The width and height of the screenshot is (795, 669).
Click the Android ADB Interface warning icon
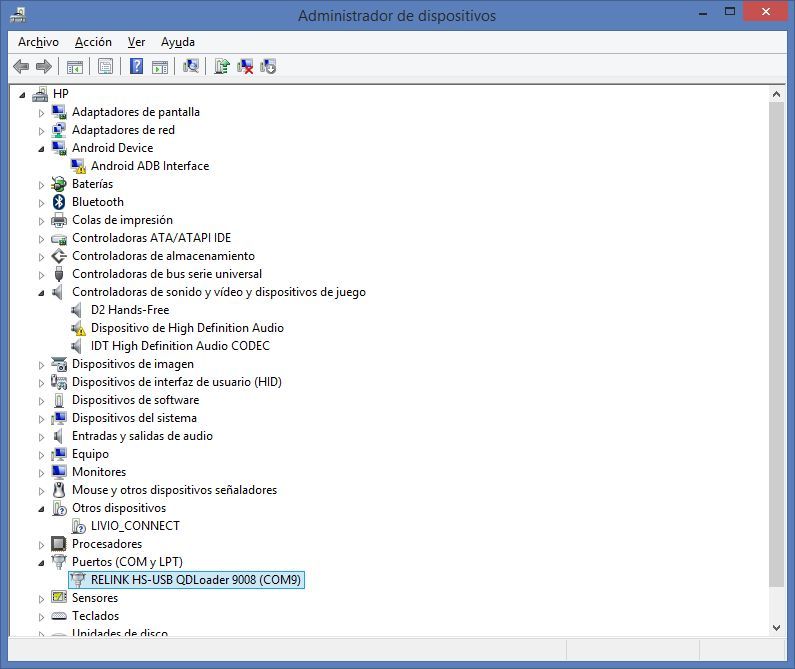click(x=78, y=166)
